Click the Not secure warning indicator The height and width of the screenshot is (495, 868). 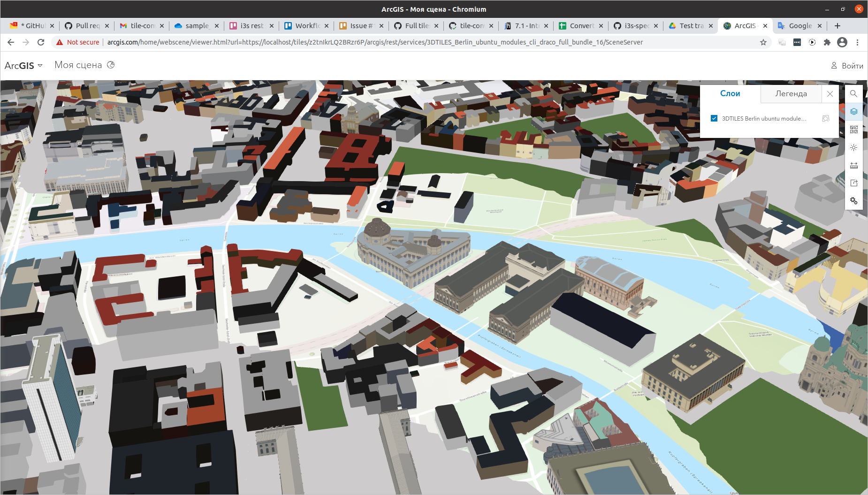tap(78, 42)
